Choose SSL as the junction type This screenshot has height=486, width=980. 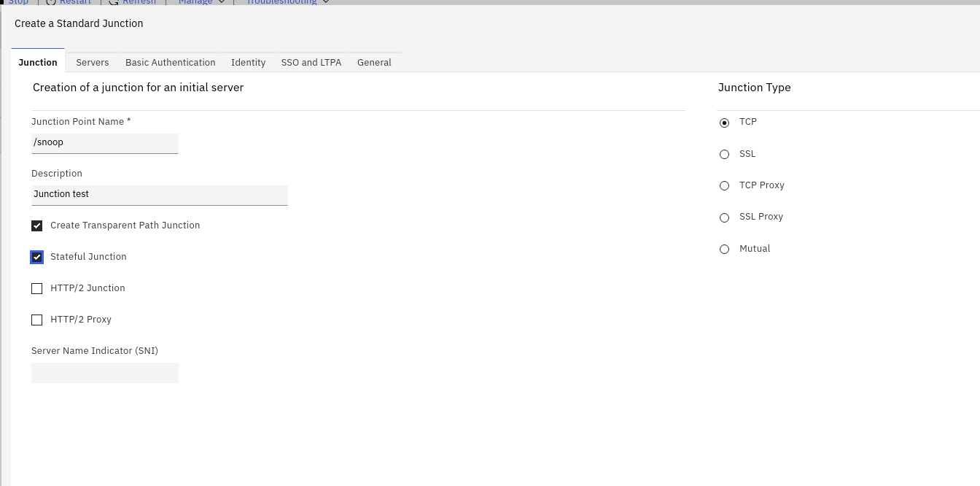[724, 154]
